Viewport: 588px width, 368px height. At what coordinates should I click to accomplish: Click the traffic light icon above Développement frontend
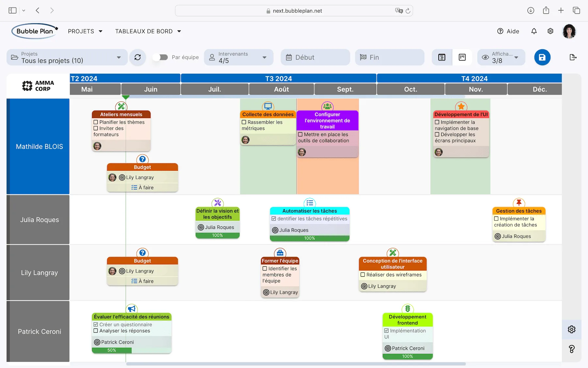(408, 309)
